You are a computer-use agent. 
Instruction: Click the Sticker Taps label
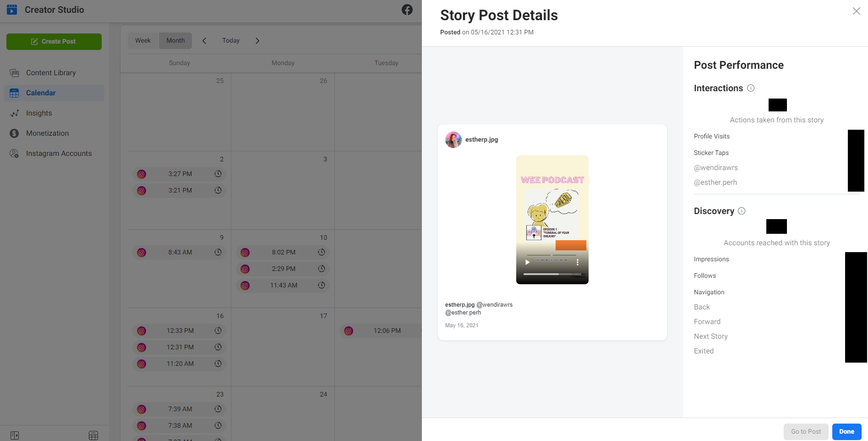pos(711,153)
